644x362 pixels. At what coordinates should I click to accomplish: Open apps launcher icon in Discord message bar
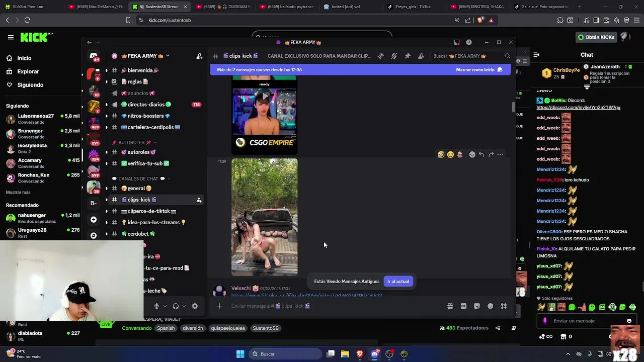pos(504,306)
